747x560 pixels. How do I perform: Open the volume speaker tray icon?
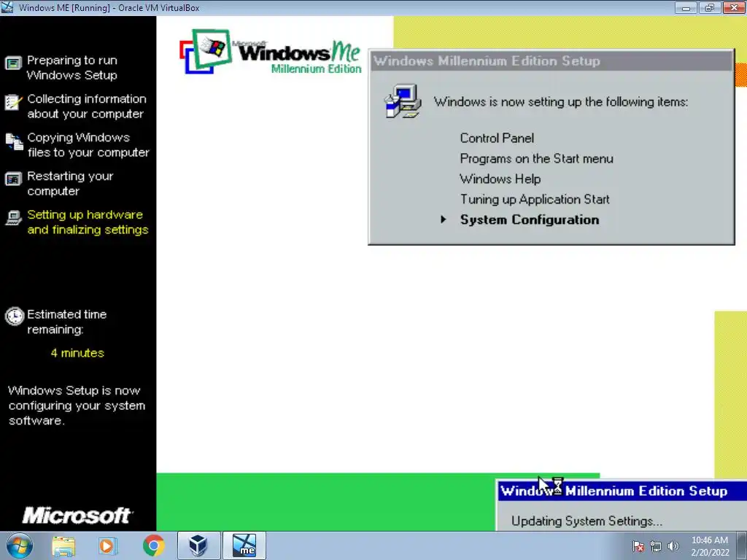pos(673,546)
